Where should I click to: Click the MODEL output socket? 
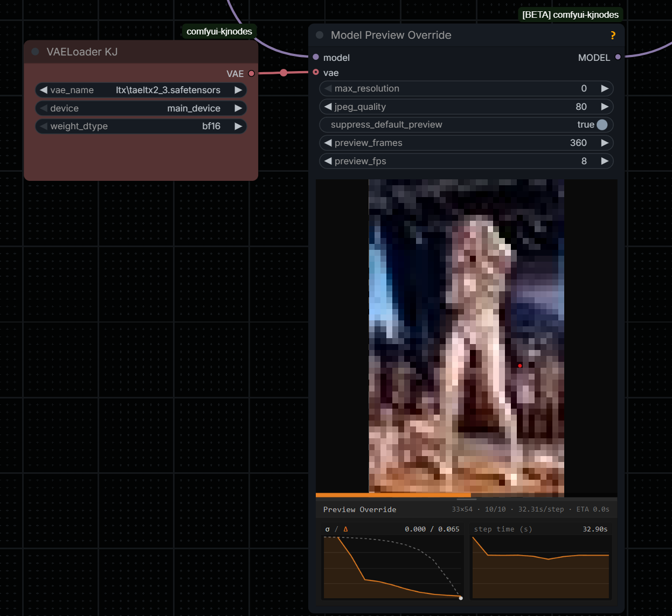(x=618, y=57)
